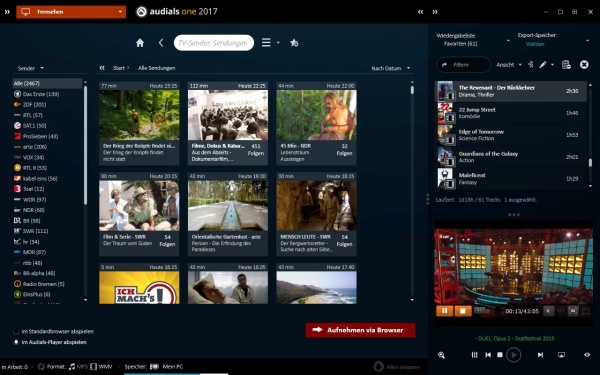The image size is (600, 375).
Task: Expand arrow next to hamburger menu
Action: 278,42
